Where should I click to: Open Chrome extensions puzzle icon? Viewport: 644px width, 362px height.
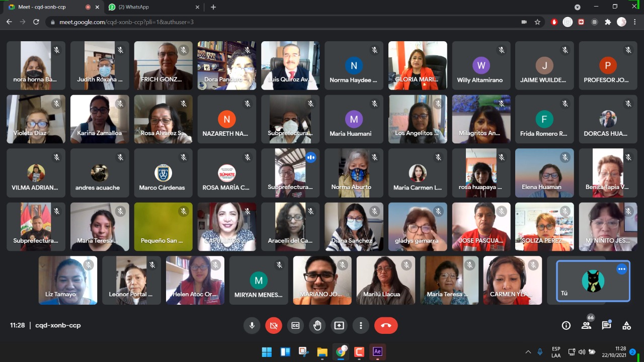coord(608,22)
